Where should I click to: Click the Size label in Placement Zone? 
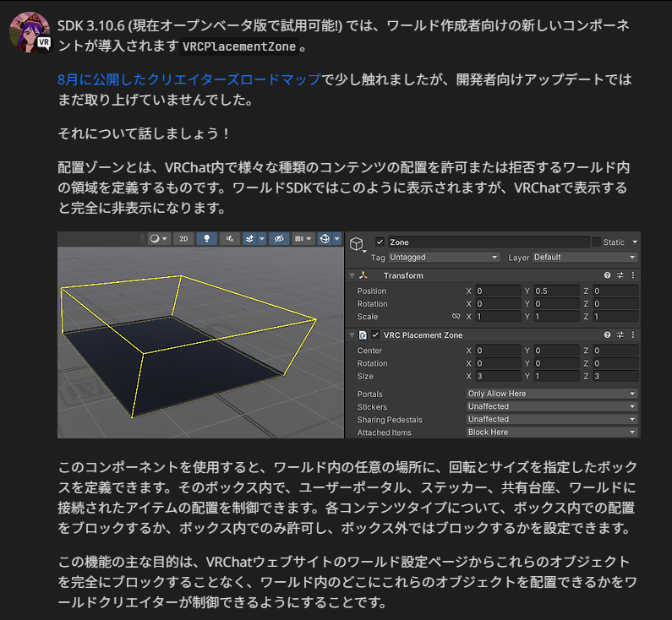[x=365, y=376]
